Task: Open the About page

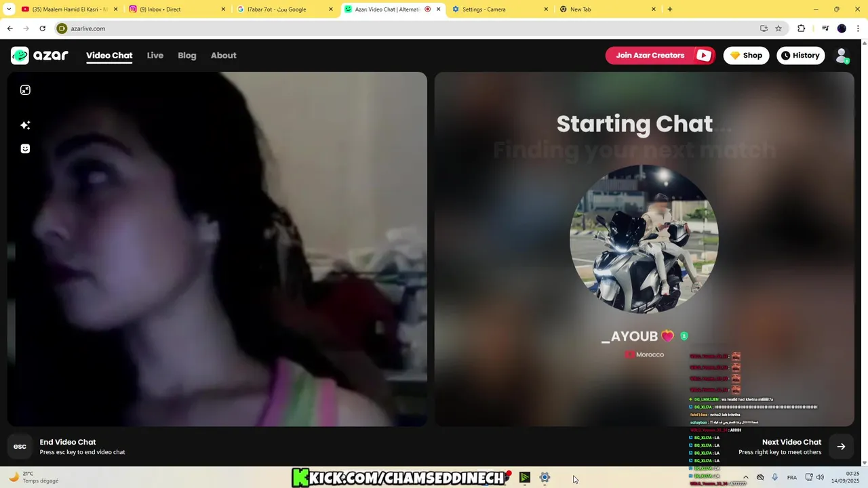Action: [223, 56]
